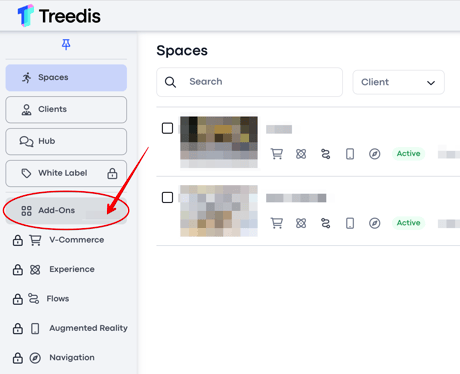This screenshot has width=460, height=374.
Task: Expand the Add-Ons section in sidebar
Action: click(x=66, y=211)
